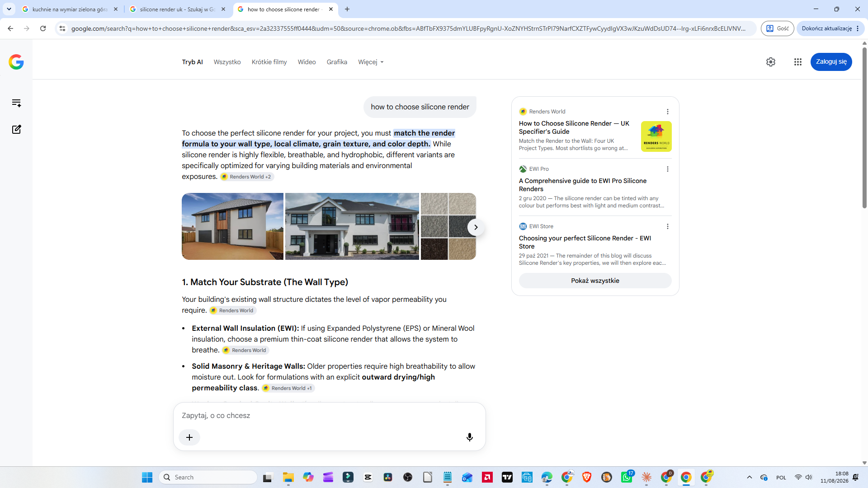868x488 pixels.
Task: Click the microphone voice input icon
Action: click(470, 437)
